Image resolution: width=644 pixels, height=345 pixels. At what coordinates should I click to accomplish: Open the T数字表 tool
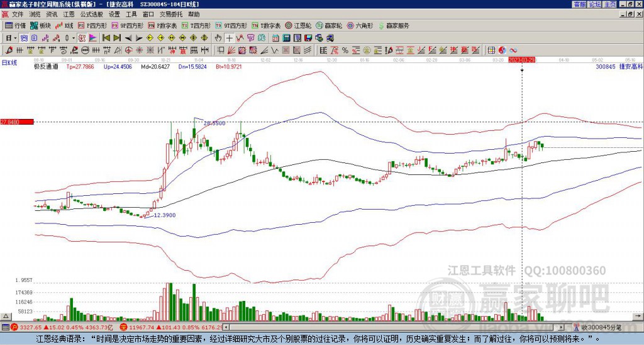click(x=266, y=25)
